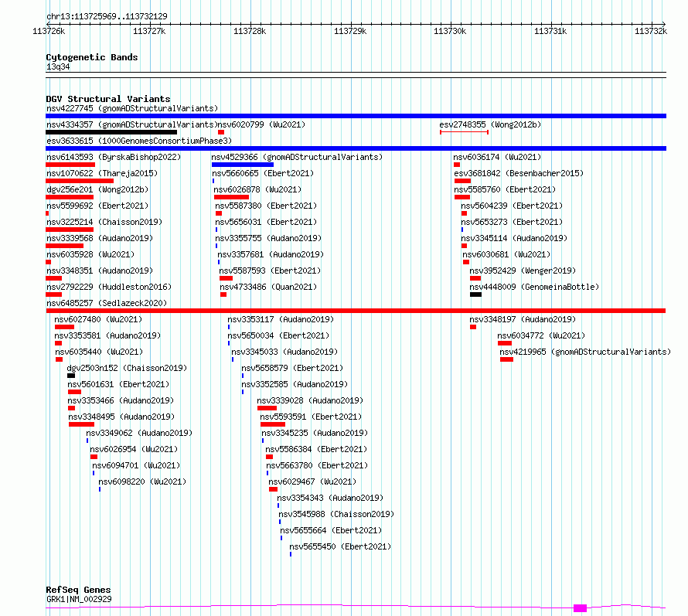This screenshot has height=616, width=688.
Task: Open nsv5604239 (Ebert2021) variant
Action: coord(512,206)
